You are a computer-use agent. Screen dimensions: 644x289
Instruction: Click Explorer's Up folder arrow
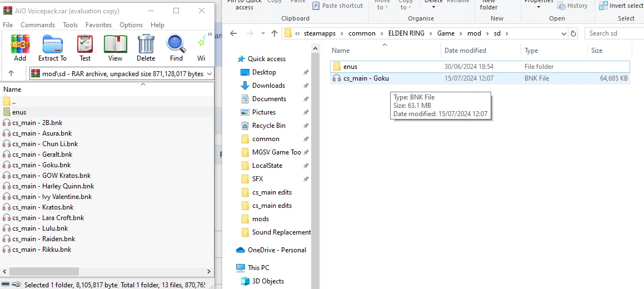[274, 34]
